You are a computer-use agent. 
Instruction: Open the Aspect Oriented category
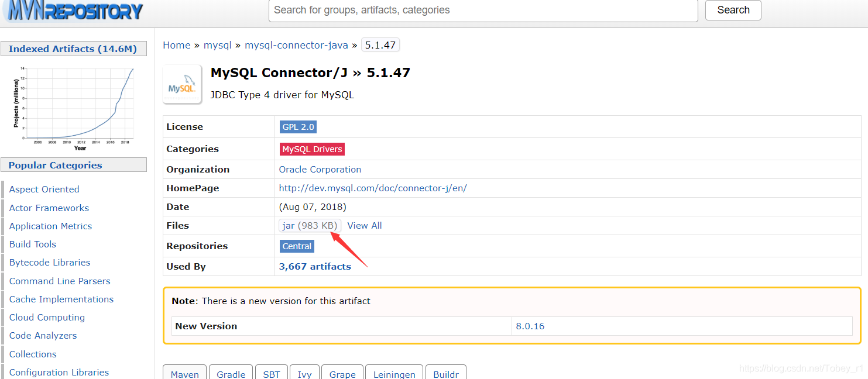(44, 189)
